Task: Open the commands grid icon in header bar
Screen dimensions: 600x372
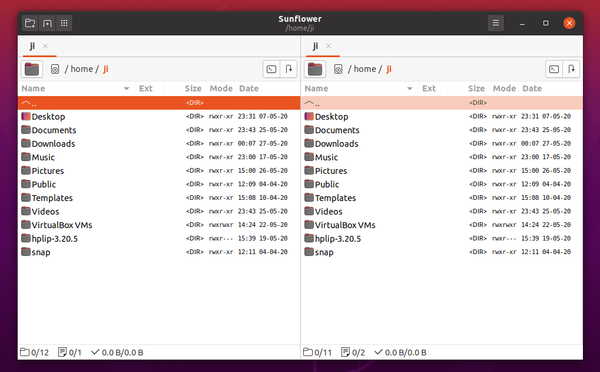Action: coord(64,23)
